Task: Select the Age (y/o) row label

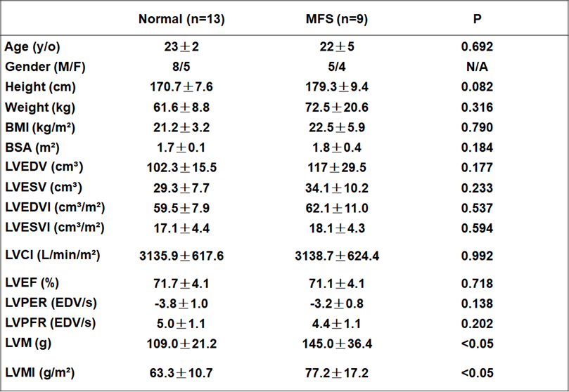Action: click(x=32, y=47)
